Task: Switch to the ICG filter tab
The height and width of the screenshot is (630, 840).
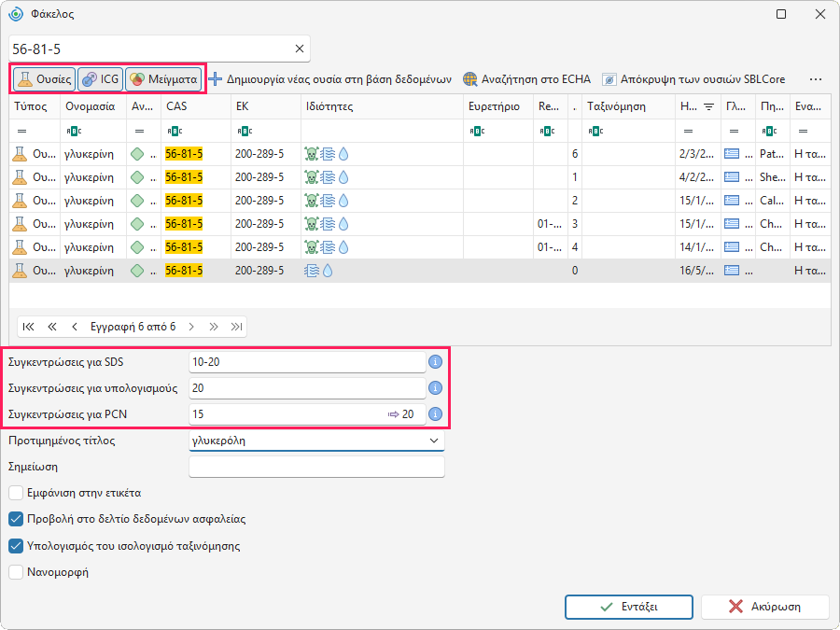Action: click(101, 79)
